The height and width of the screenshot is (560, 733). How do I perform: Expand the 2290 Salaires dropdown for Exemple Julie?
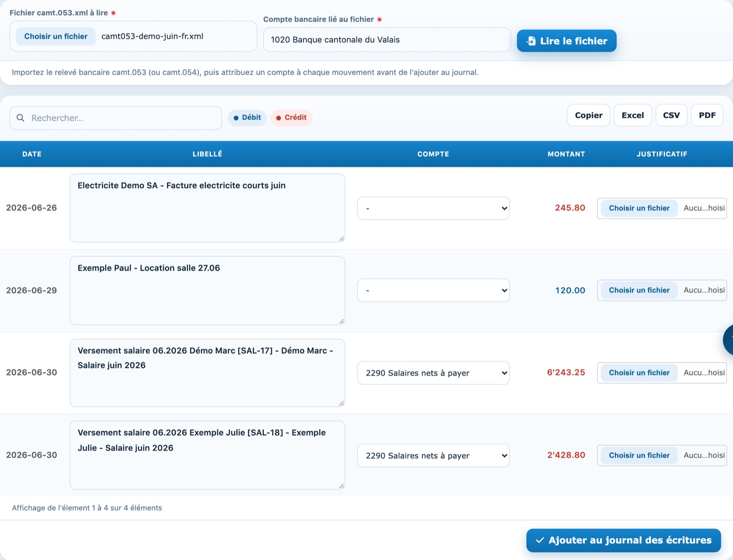(433, 456)
